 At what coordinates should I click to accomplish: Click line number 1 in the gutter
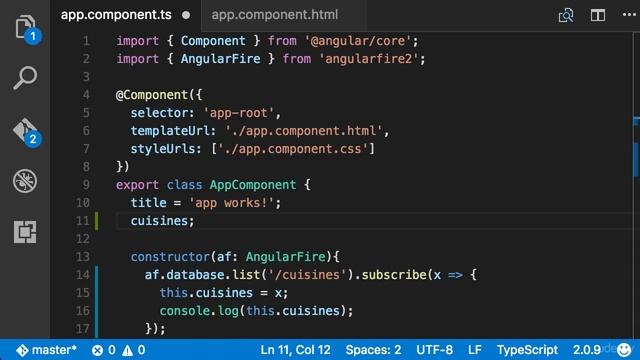point(86,41)
